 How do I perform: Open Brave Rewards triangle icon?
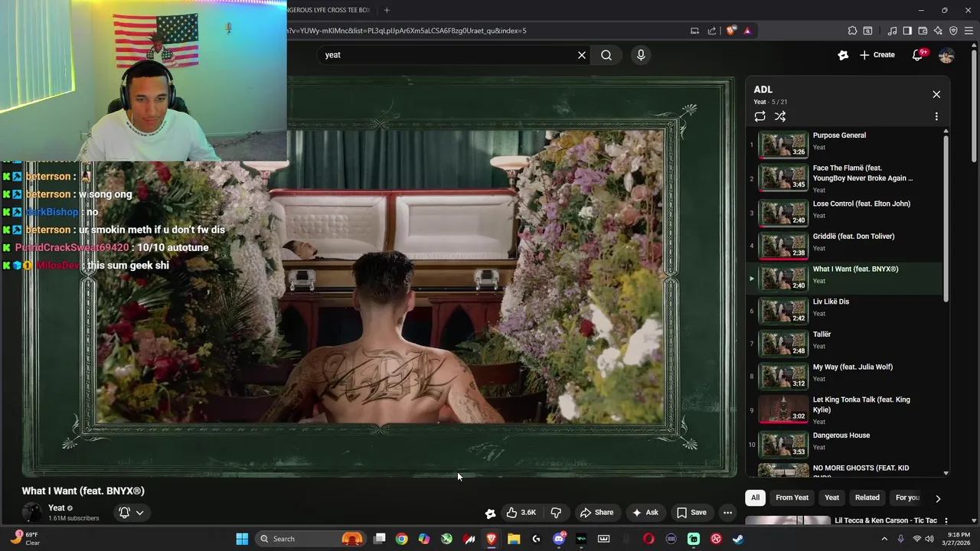[x=747, y=31]
